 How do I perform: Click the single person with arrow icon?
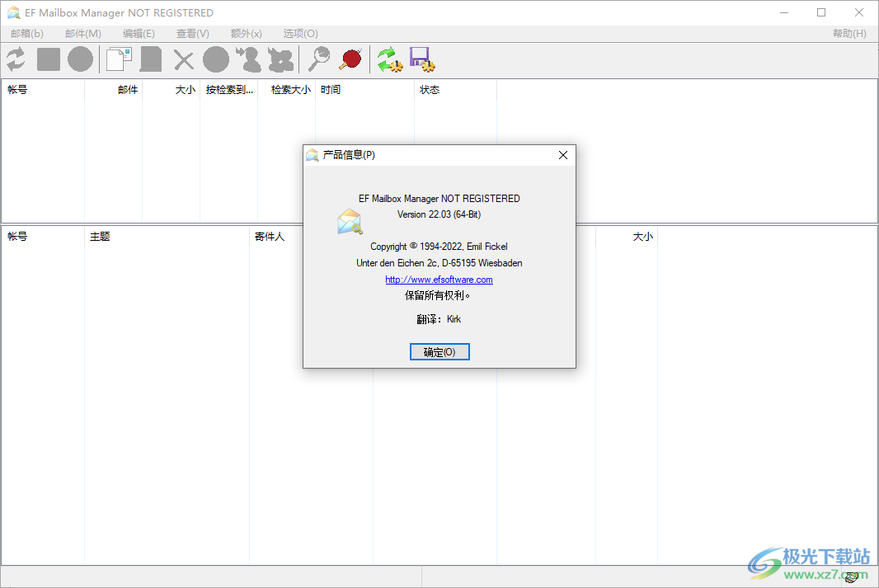[x=248, y=59]
